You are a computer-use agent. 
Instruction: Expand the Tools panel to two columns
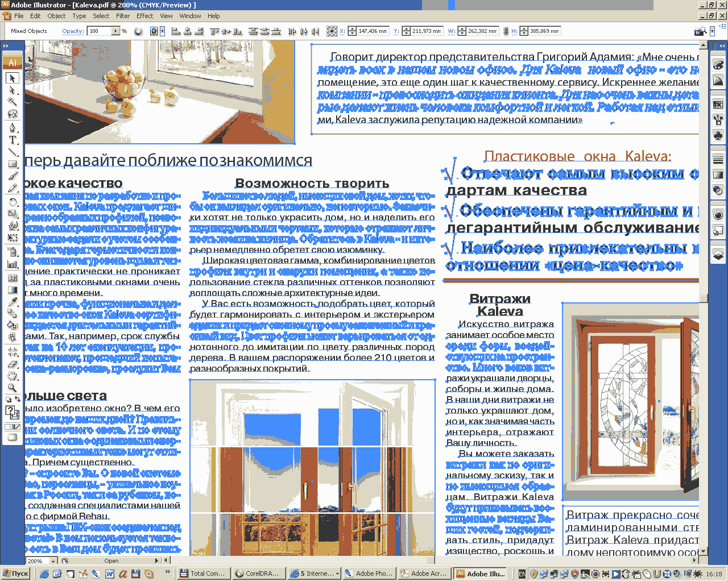(6, 45)
